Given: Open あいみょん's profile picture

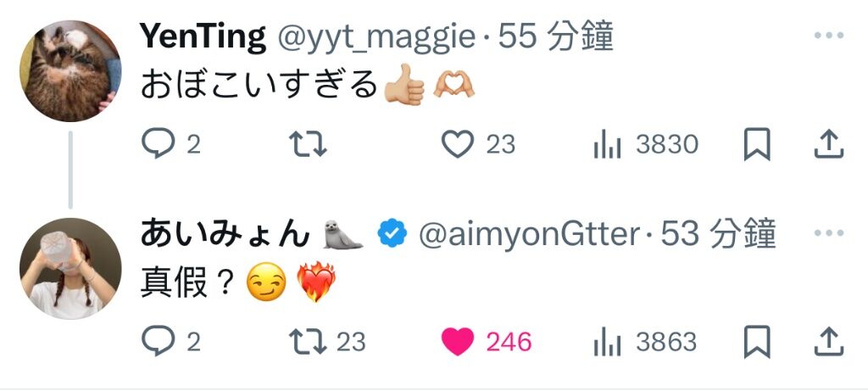Looking at the screenshot, I should point(70,269).
